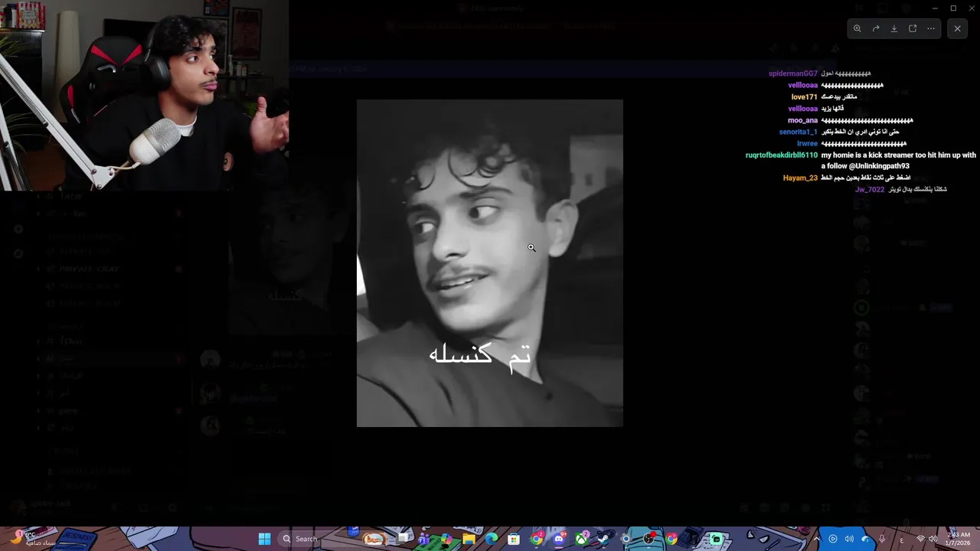980x551 pixels.
Task: Expand the system tray hidden icons chevron
Action: click(816, 539)
